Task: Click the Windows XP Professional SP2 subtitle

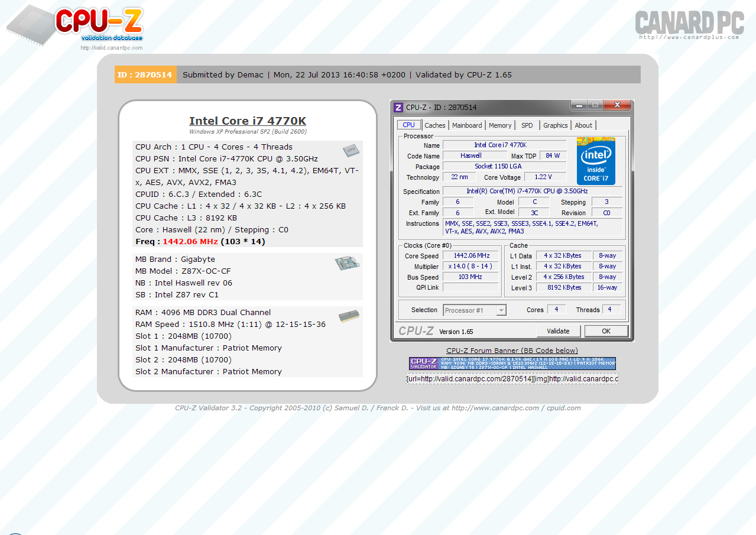Action: tap(248, 132)
